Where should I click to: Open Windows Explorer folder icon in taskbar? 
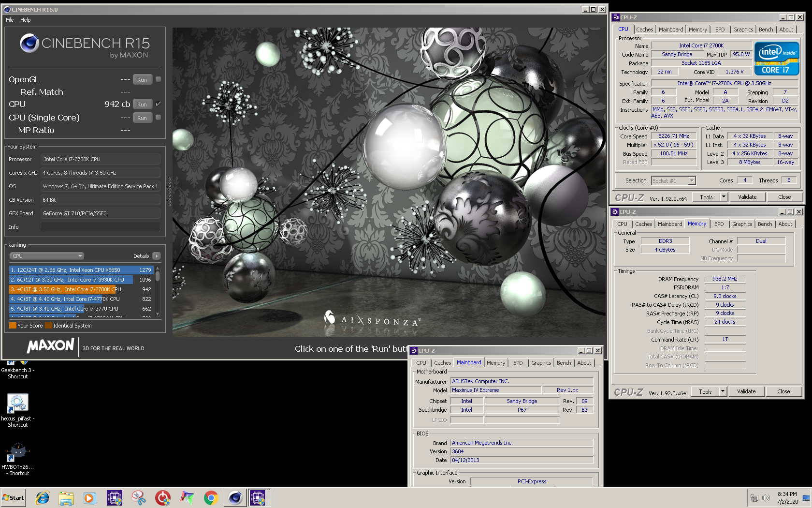point(66,497)
